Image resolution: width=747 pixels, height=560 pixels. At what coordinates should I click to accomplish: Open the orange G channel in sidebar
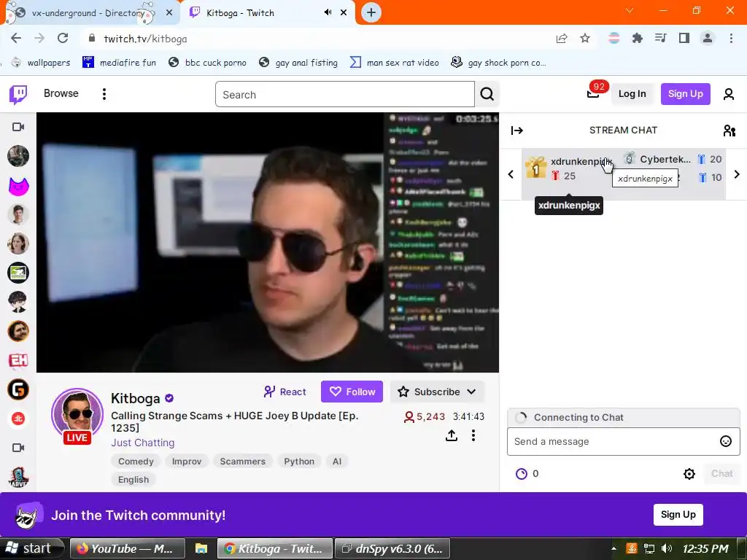(x=18, y=389)
